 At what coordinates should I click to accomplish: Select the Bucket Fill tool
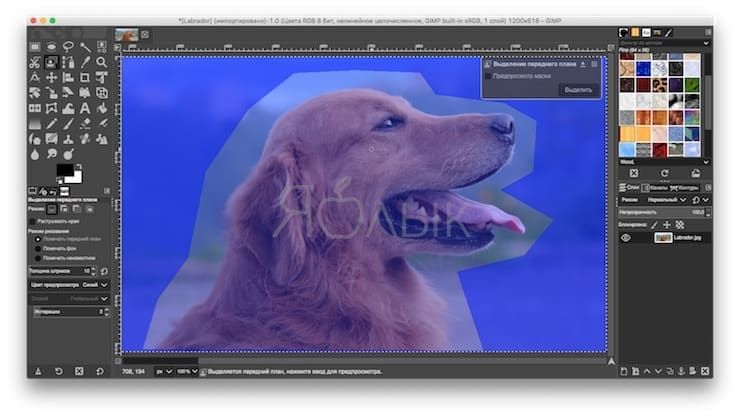(101, 108)
